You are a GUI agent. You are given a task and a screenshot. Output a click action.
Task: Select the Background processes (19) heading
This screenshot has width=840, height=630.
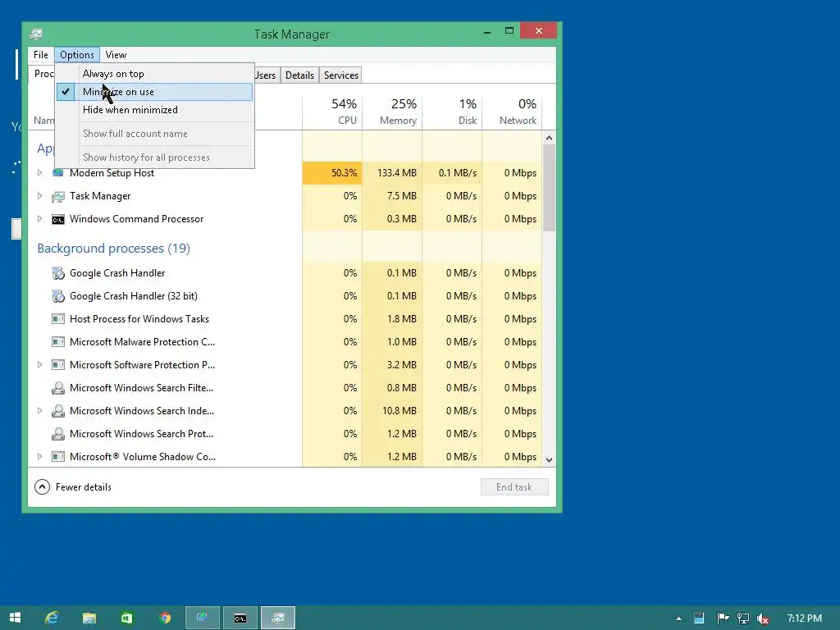click(x=113, y=249)
